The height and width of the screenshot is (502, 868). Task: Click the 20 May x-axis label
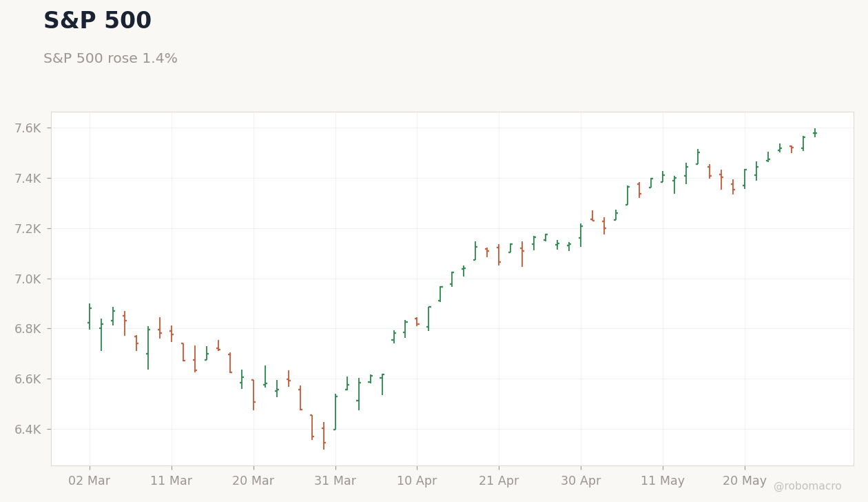tap(745, 481)
